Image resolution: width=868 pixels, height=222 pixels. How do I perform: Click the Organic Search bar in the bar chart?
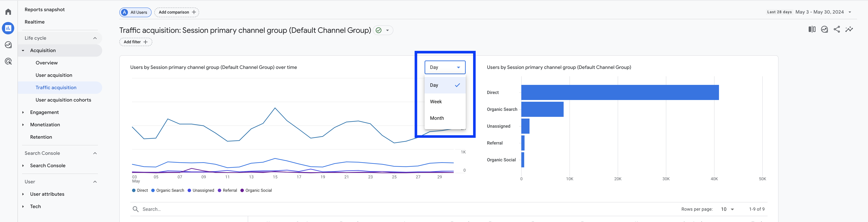(x=542, y=109)
